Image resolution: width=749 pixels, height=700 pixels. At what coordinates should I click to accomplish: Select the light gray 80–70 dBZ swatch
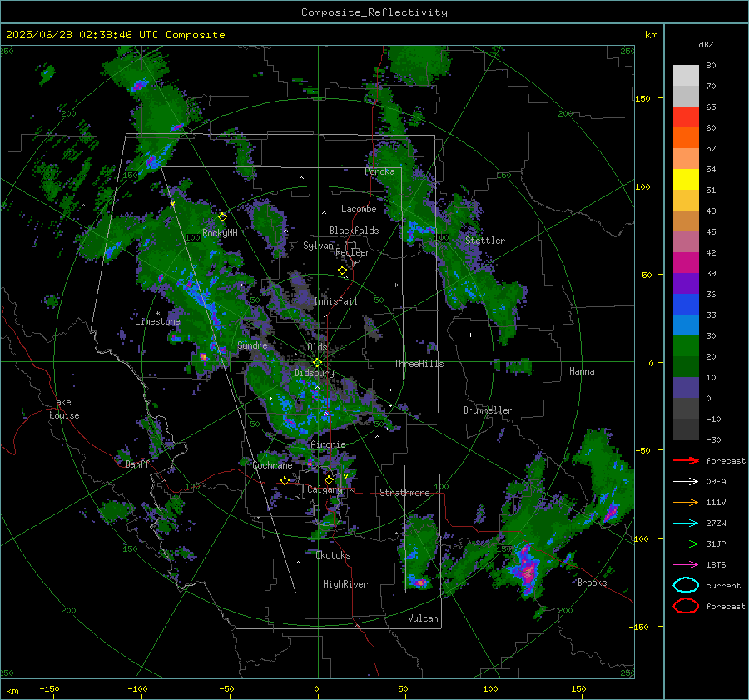[x=686, y=76]
